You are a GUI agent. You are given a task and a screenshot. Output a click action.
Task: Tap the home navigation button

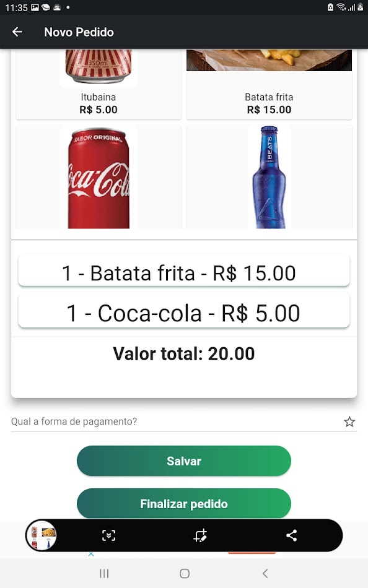tap(183, 573)
